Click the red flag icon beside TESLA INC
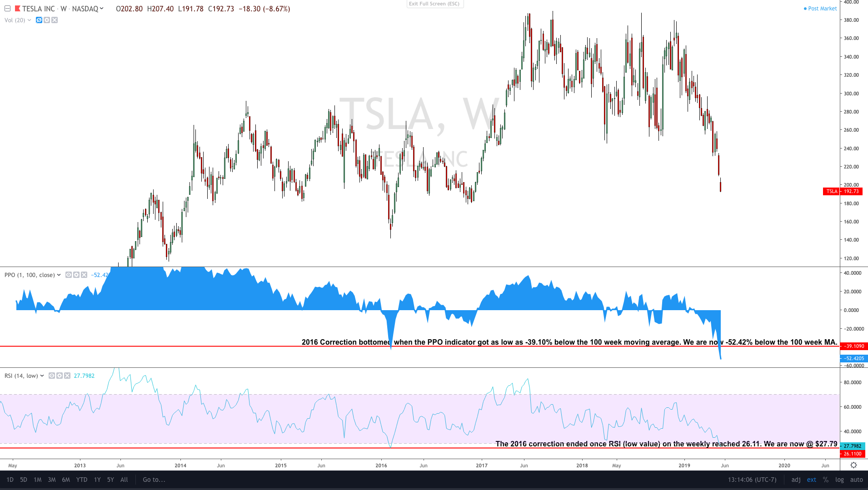 (17, 9)
